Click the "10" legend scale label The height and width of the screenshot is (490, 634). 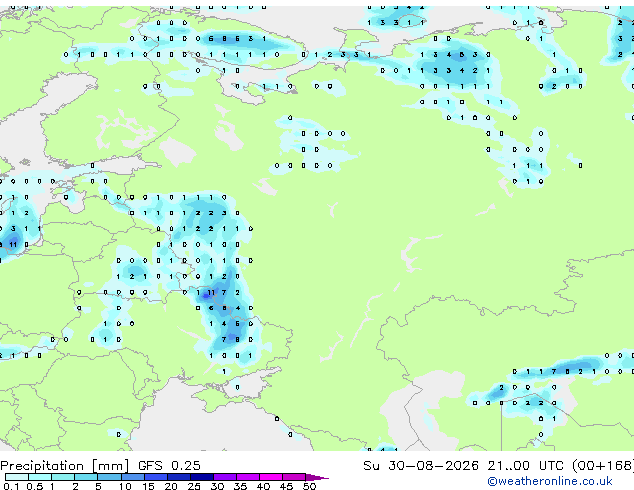pos(125,486)
